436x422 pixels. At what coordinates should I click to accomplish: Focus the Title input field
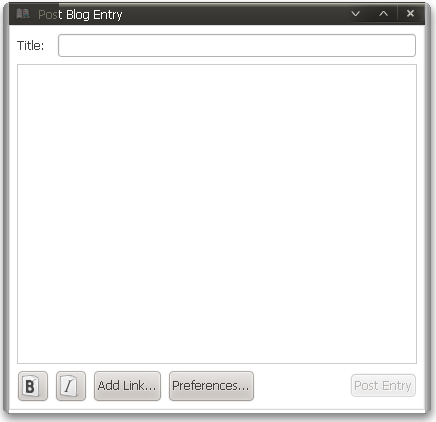(237, 45)
